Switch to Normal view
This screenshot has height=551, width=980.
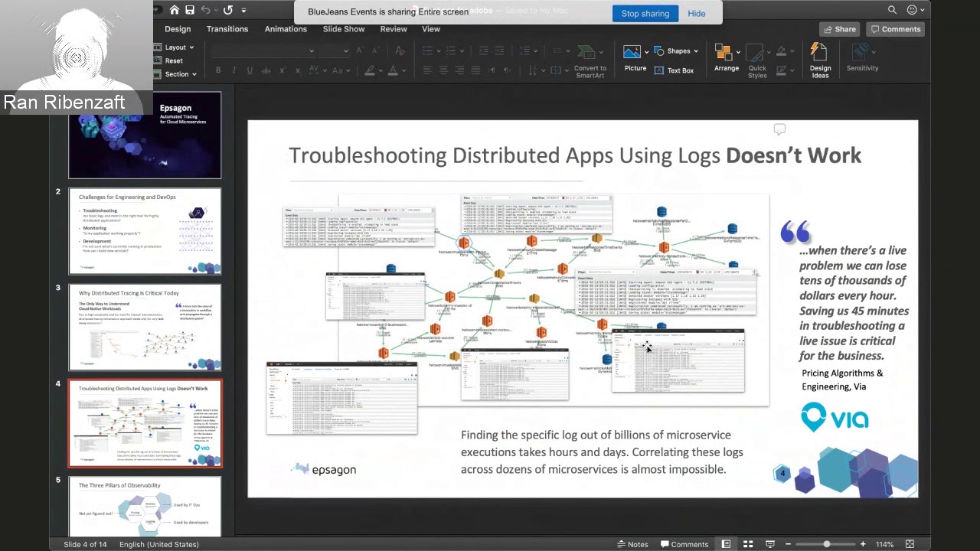click(x=726, y=544)
